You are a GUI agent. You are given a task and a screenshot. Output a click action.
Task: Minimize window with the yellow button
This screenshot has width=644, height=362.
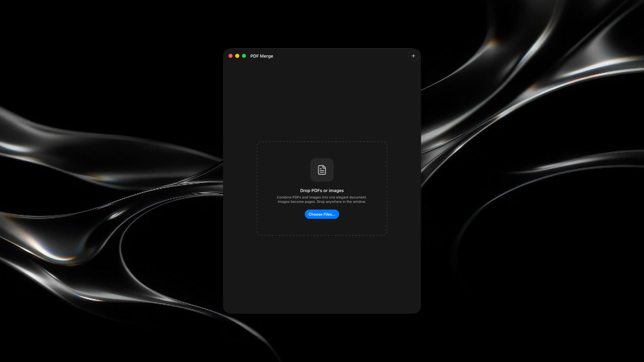pos(237,56)
